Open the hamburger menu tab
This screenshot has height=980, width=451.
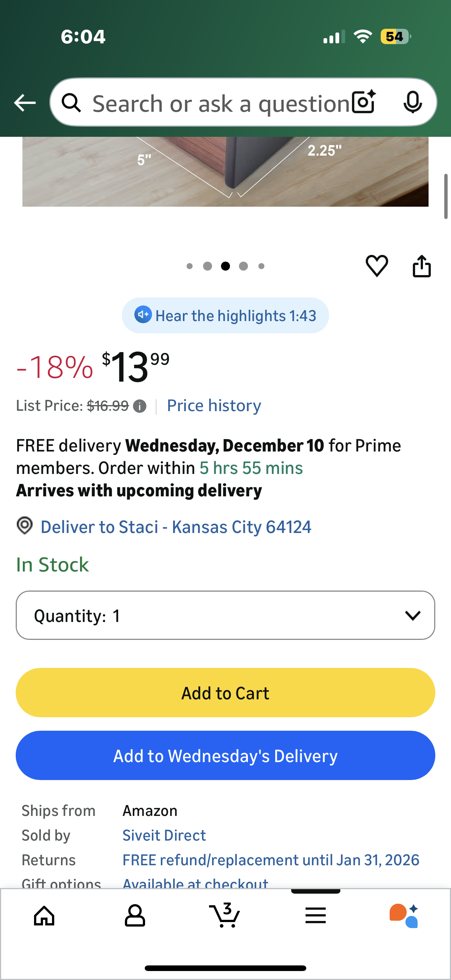coord(316,915)
